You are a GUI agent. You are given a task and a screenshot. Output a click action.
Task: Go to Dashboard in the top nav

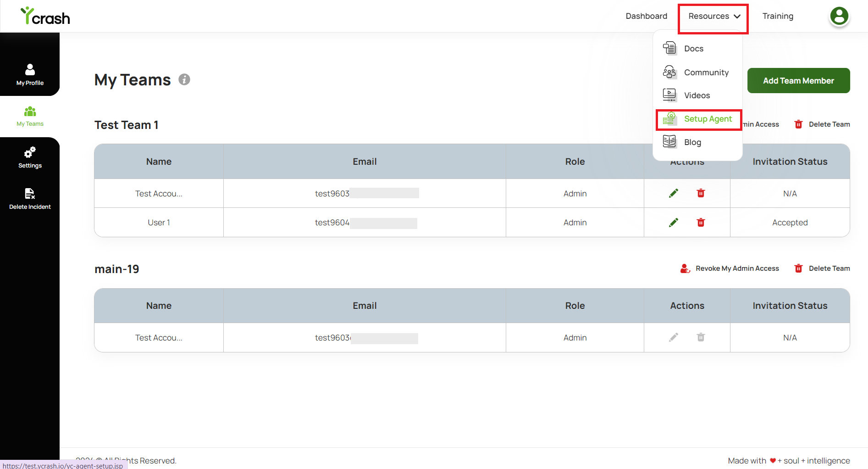click(647, 16)
